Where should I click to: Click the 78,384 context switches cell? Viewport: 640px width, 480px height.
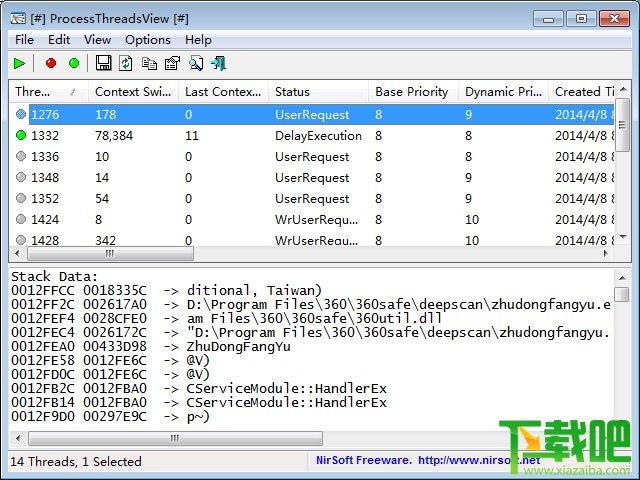pyautogui.click(x=114, y=136)
